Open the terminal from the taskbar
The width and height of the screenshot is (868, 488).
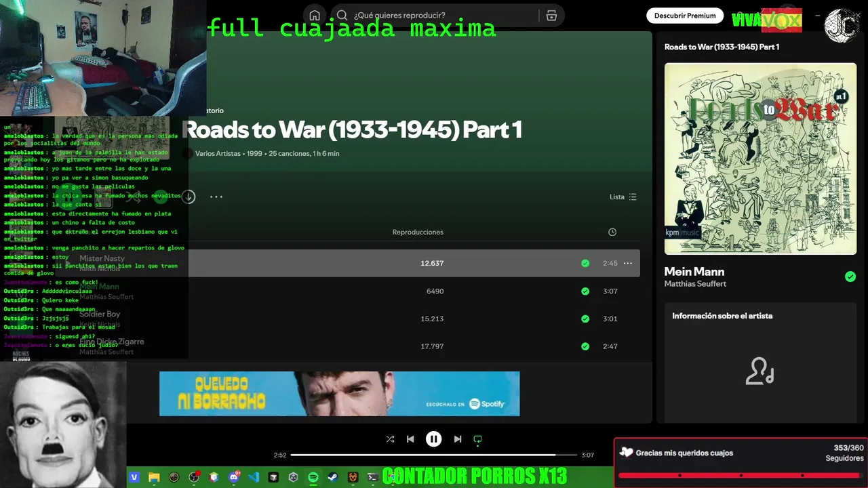pyautogui.click(x=372, y=478)
